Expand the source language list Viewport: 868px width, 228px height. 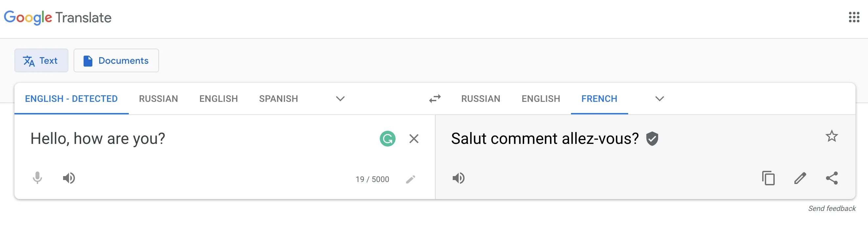(x=340, y=99)
